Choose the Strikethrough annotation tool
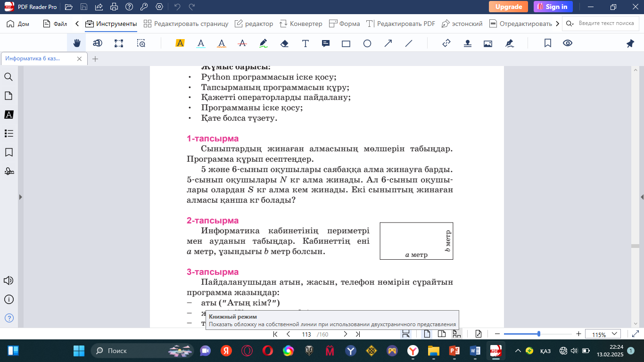The height and width of the screenshot is (362, 644). pyautogui.click(x=242, y=43)
